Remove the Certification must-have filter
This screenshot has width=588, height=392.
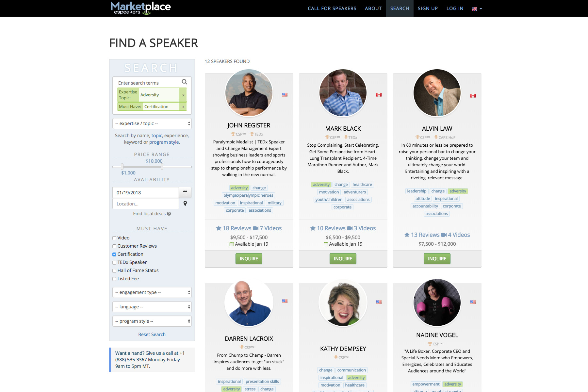click(x=183, y=107)
